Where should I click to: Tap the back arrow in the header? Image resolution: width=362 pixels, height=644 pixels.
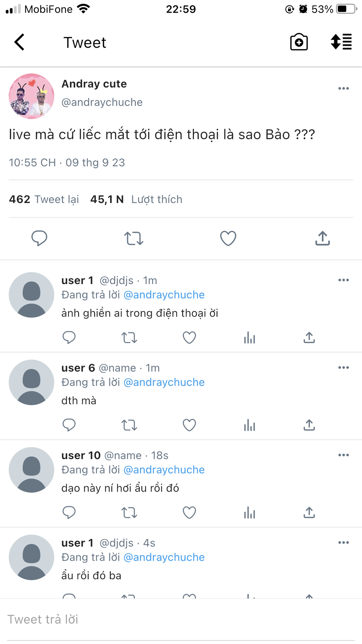[19, 42]
